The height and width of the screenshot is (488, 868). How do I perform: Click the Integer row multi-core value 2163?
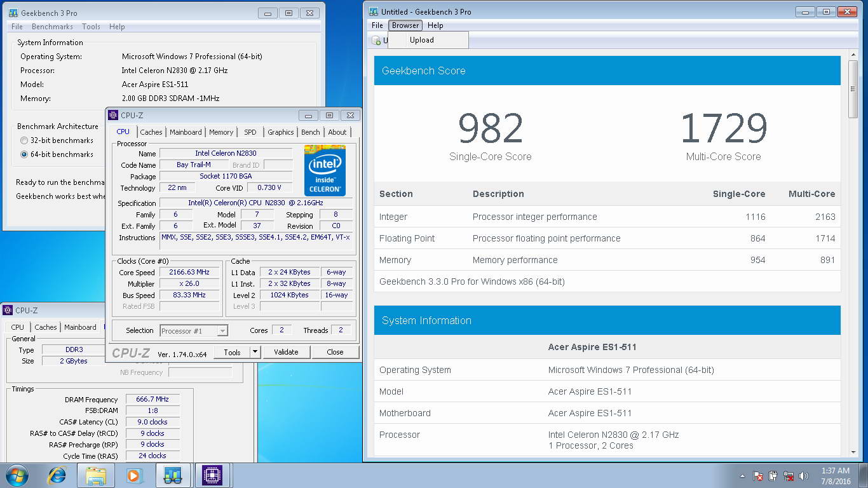coord(825,217)
